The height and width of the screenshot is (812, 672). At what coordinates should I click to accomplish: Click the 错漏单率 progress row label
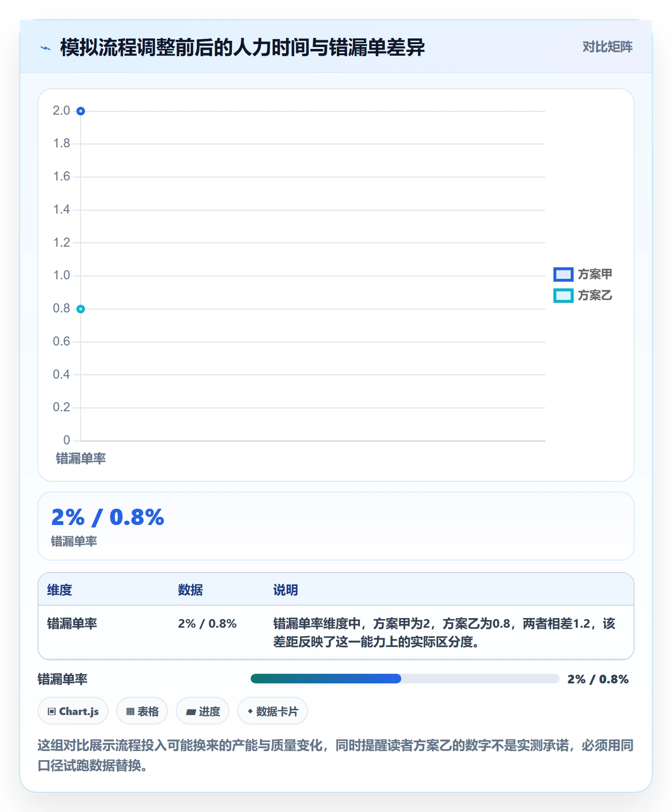tap(62, 679)
